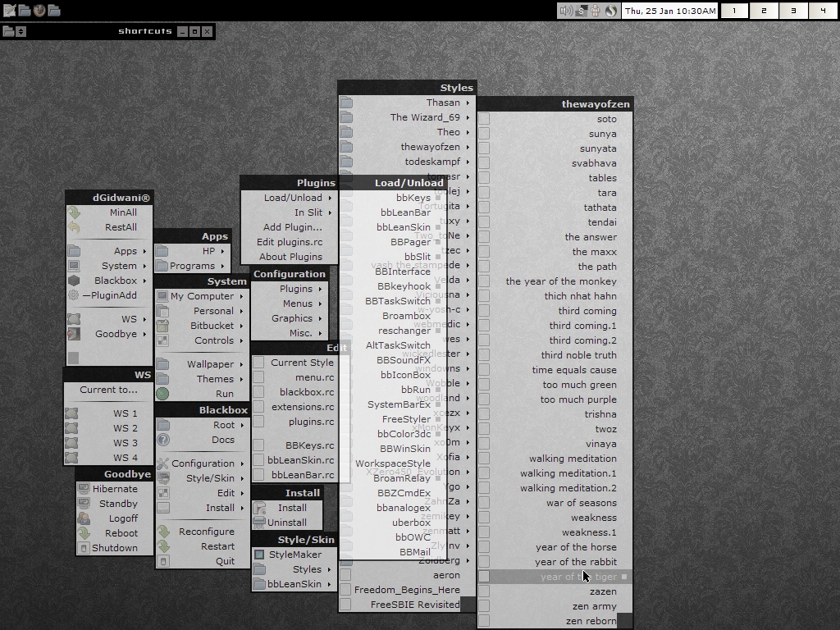The image size is (840, 630).
Task: Switch to workspace 3 button
Action: (793, 11)
